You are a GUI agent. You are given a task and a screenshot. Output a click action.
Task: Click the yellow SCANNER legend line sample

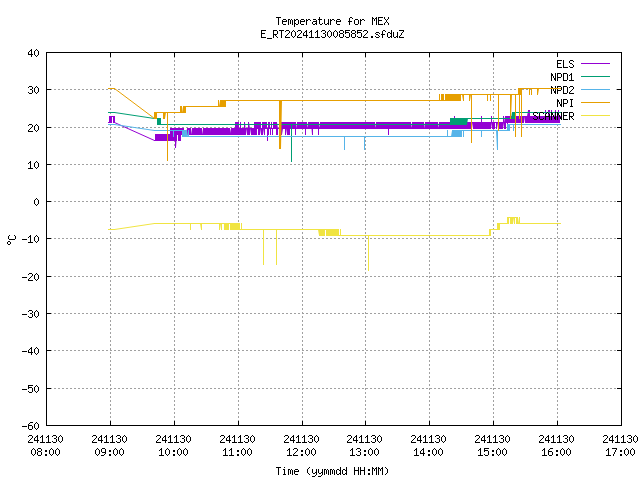[x=595, y=116]
